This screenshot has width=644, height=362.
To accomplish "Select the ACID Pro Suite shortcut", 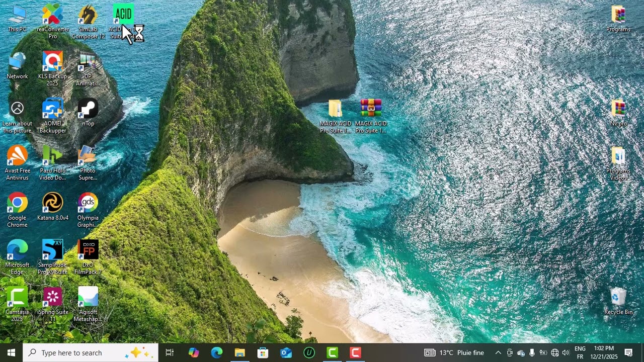I will 123,22.
